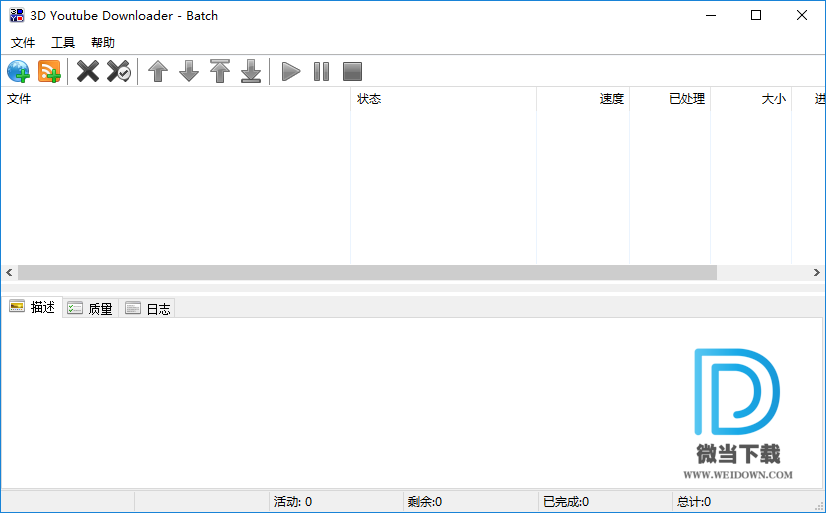Sort by the 已处理 column header
Screen dimensions: 826x513
pos(670,98)
